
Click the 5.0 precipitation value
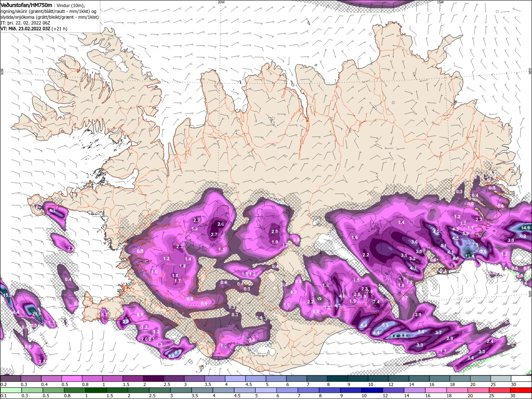(483, 251)
